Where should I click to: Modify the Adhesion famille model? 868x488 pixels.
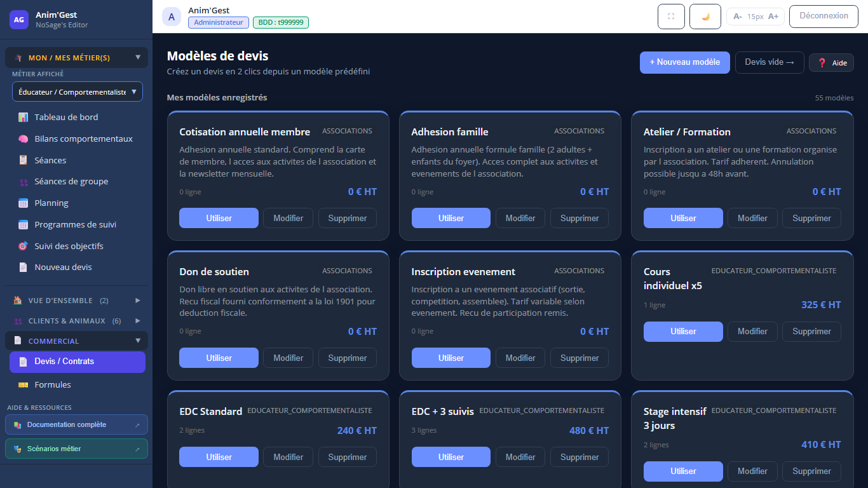tap(520, 218)
